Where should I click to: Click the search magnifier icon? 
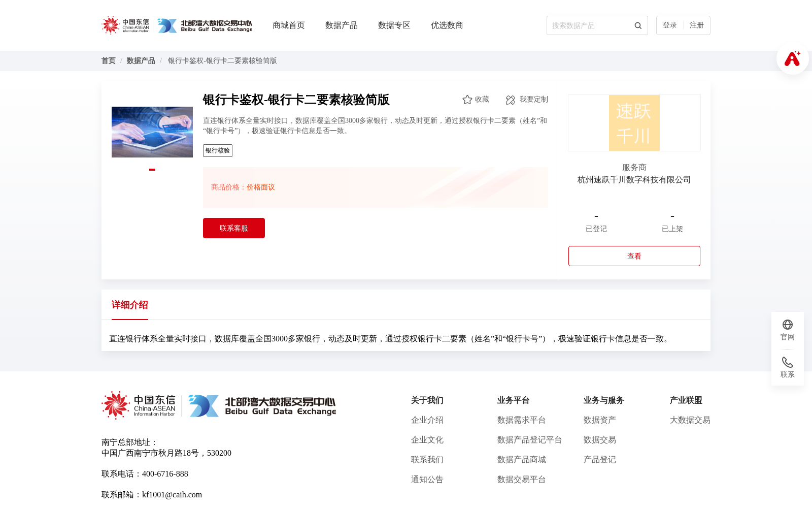(x=638, y=25)
